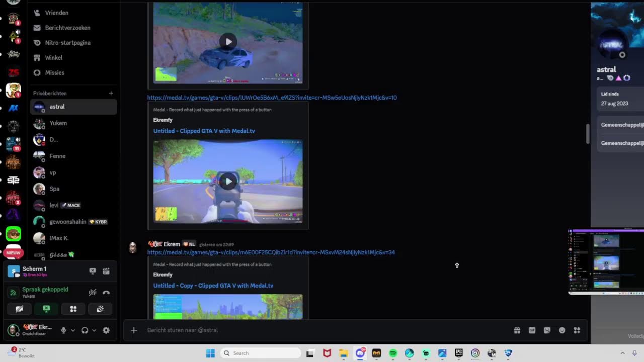Viewport: 644px width, 362px height.
Task: Open Untitled - Clipped GTA V title link
Action: pos(204,131)
